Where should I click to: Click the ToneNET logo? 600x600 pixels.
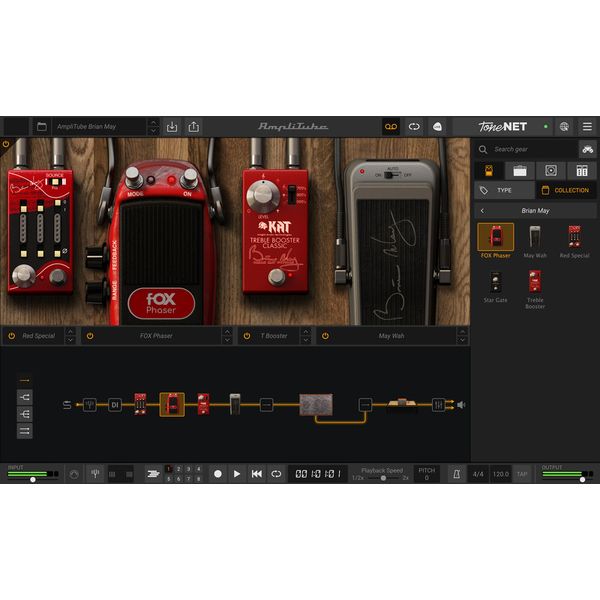coord(502,127)
